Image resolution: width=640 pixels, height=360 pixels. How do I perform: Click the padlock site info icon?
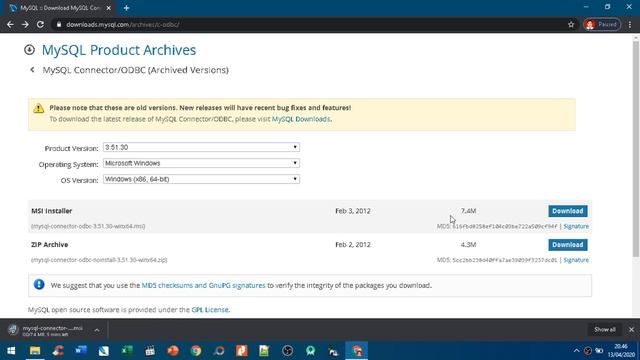click(59, 24)
